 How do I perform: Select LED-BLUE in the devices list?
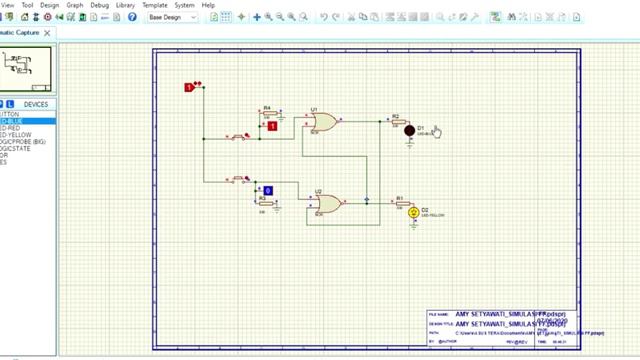[28, 121]
